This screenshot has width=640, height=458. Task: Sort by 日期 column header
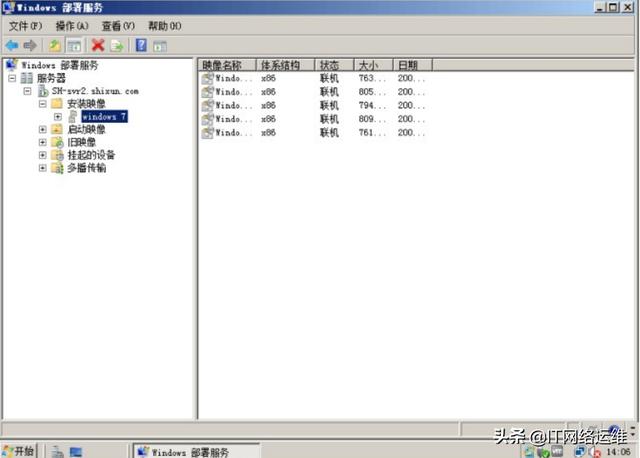pyautogui.click(x=412, y=65)
